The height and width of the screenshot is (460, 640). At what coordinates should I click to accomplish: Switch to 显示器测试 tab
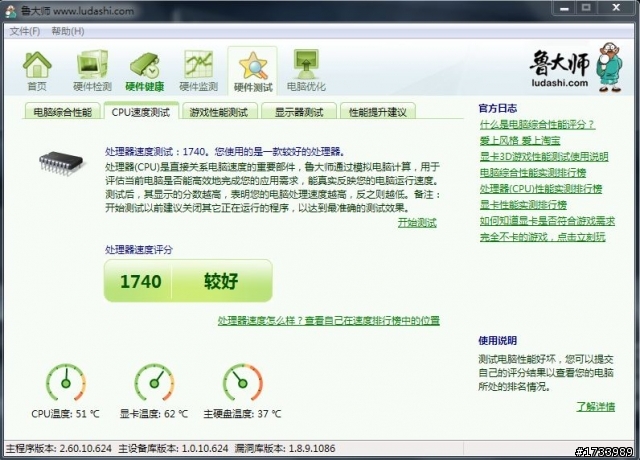click(299, 112)
